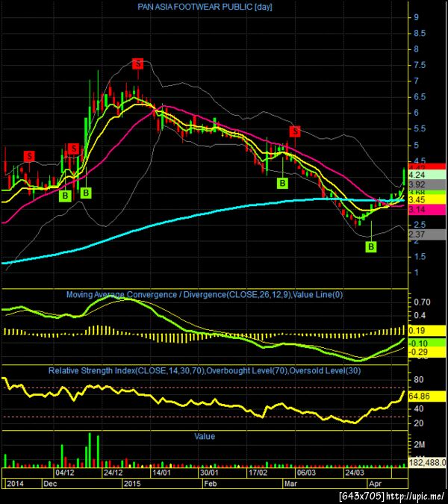Click the 24/12 date on the time axis

[113, 473]
